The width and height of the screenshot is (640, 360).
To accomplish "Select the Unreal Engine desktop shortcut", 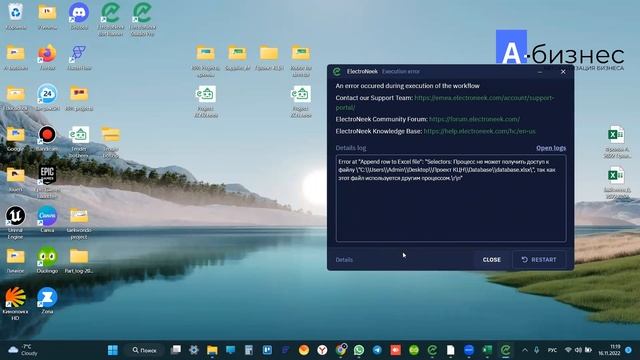I will (16, 222).
